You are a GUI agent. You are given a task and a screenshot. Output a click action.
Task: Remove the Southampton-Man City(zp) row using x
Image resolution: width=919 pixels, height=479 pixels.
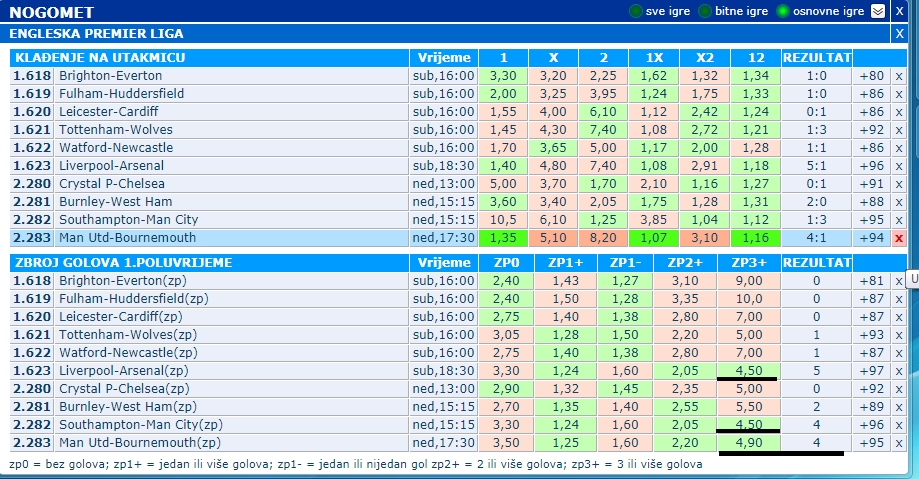(898, 425)
